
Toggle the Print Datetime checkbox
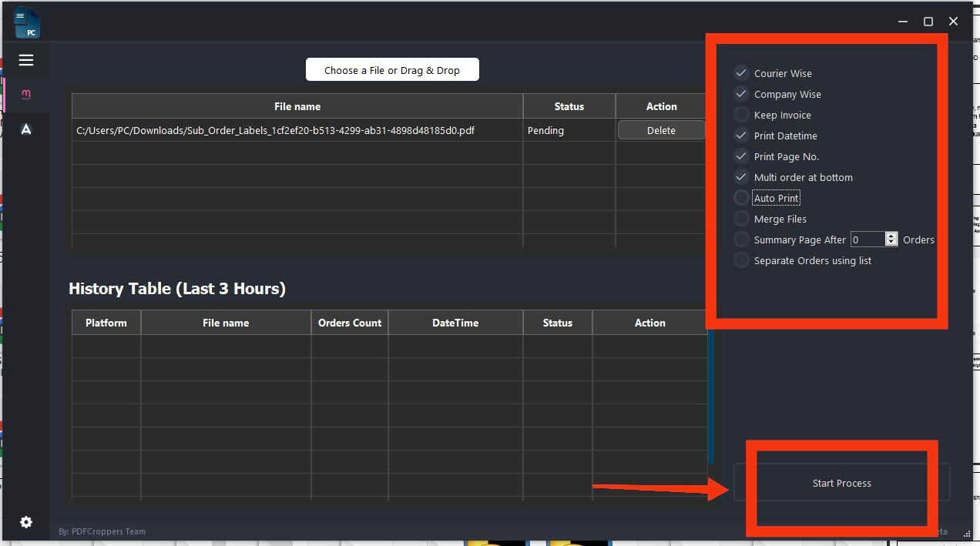click(x=741, y=136)
